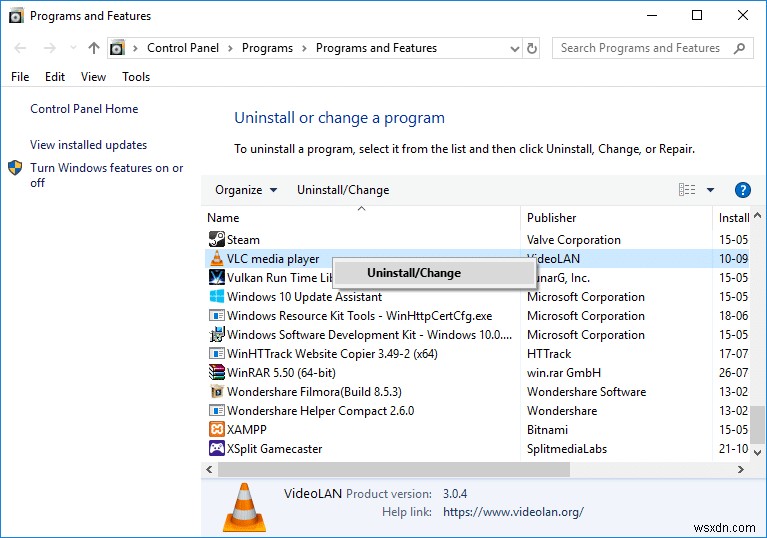Image resolution: width=767 pixels, height=538 pixels.
Task: Expand chevron after Programs breadcrumb
Action: click(x=304, y=48)
